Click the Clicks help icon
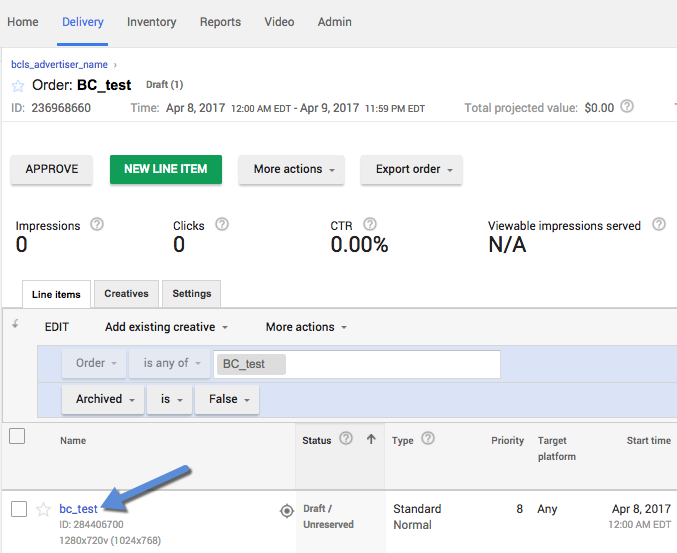677x553 pixels. [x=222, y=225]
